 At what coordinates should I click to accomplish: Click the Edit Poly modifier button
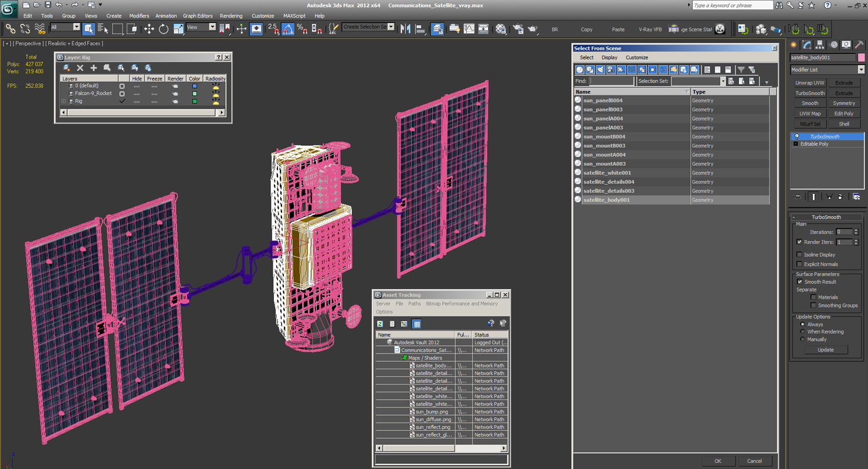pyautogui.click(x=844, y=114)
